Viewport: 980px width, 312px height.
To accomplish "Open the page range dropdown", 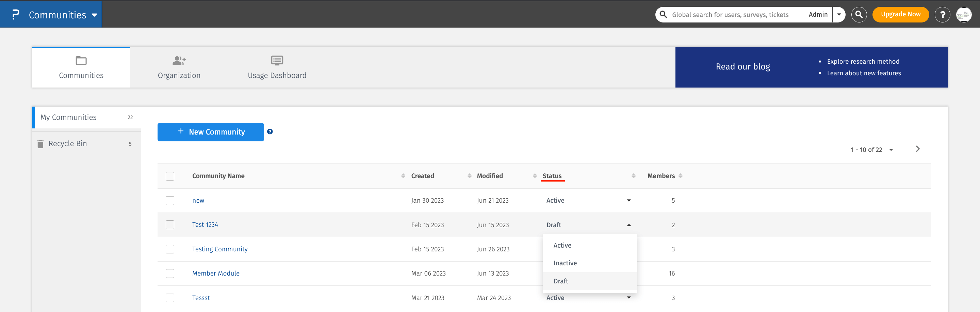I will pos(891,150).
